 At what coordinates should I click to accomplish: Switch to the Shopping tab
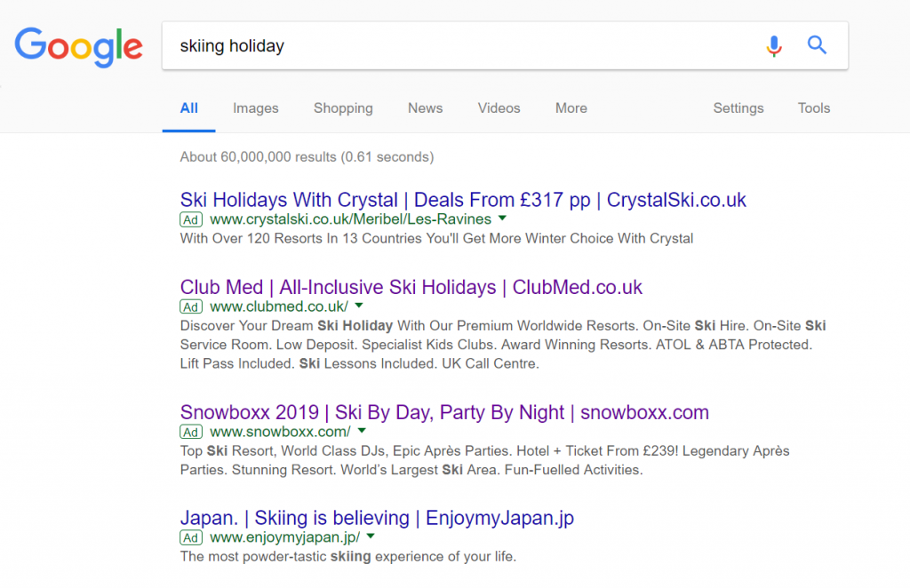click(x=344, y=108)
